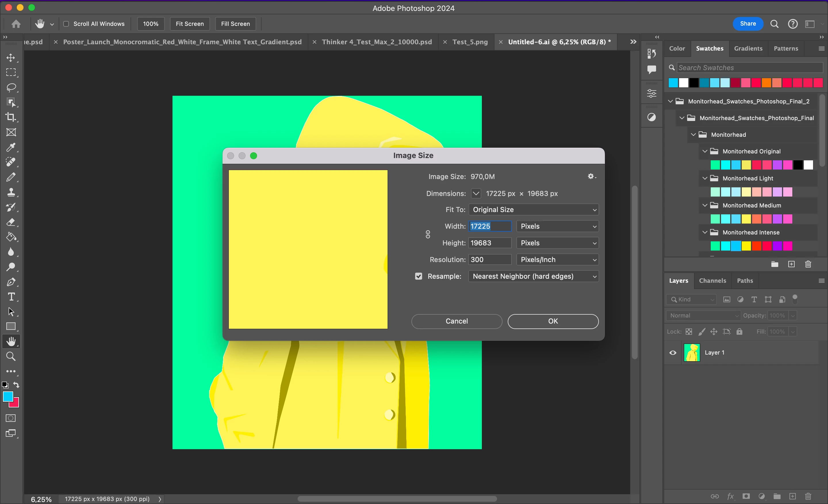Select the Paint Bucket tool
The width and height of the screenshot is (828, 504).
pyautogui.click(x=11, y=237)
